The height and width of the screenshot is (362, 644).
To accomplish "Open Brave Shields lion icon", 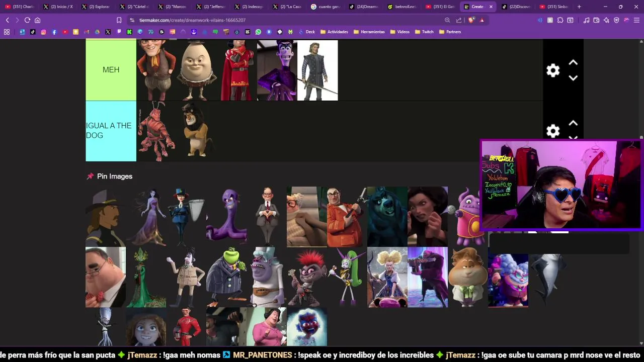I will (x=471, y=20).
